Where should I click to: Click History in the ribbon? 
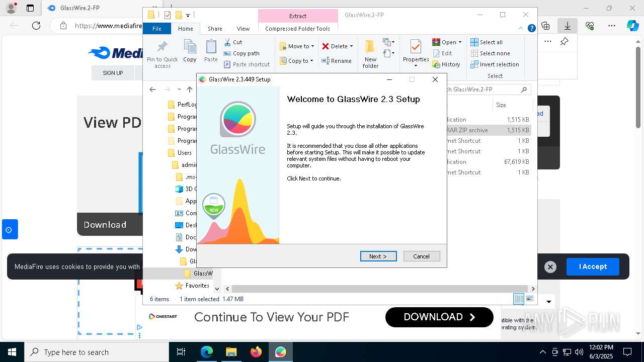tap(447, 64)
